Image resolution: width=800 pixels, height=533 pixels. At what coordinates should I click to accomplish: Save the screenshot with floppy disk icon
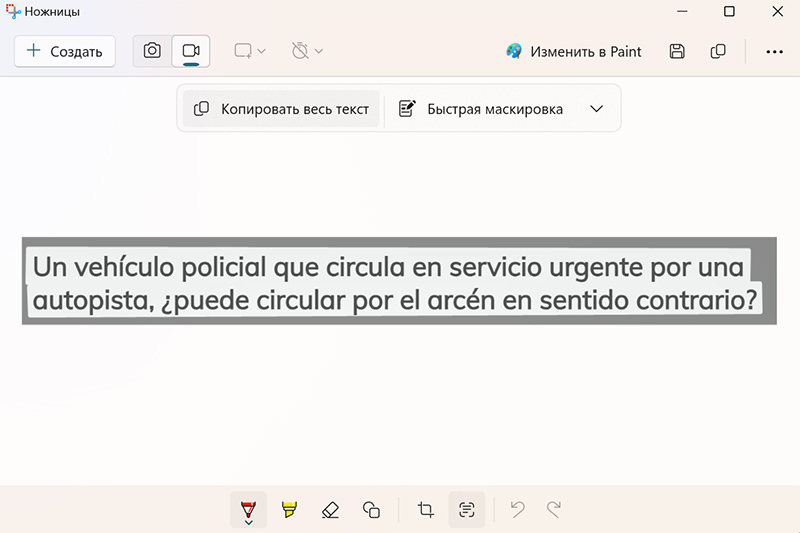tap(677, 51)
